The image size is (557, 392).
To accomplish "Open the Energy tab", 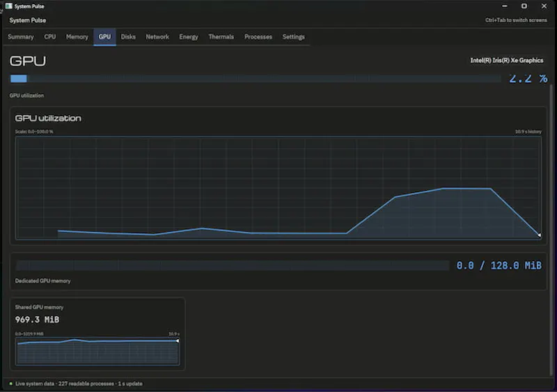I will click(189, 37).
